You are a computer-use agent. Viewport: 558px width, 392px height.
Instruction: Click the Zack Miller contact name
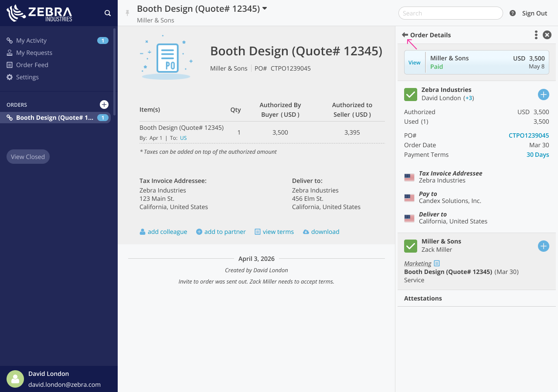coord(437,250)
